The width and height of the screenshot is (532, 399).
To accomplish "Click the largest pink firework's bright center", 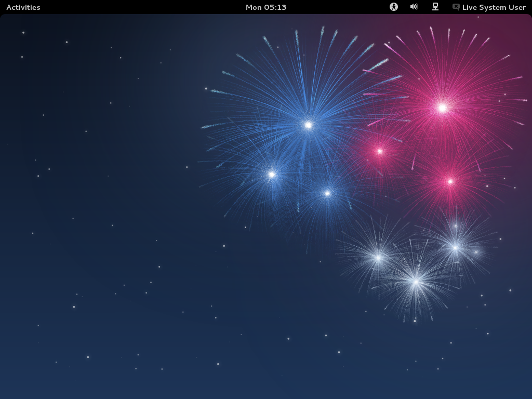I will pos(442,108).
